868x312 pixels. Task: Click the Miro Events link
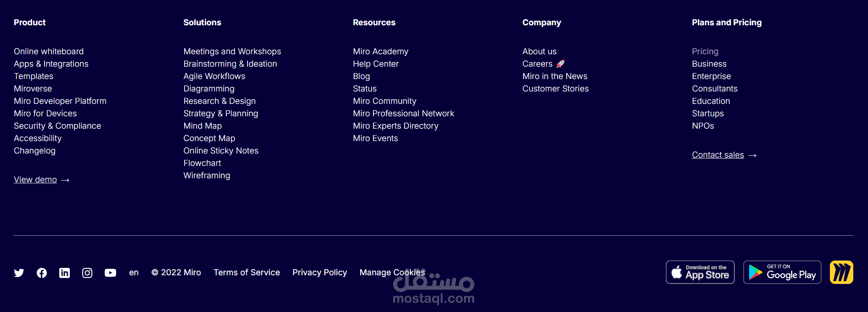[x=375, y=138]
